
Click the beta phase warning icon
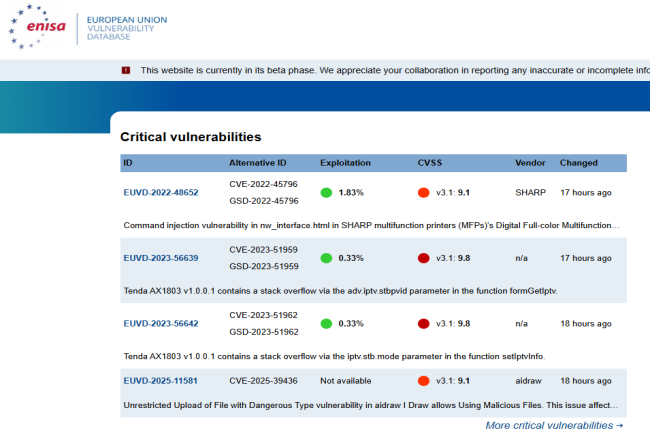125,70
